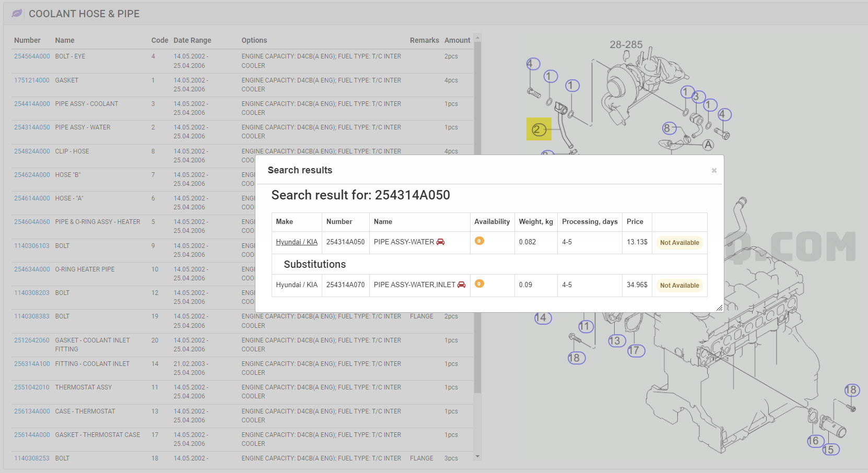The image size is (868, 473).
Task: Select callout 15 on the engine diagram
Action: pyautogui.click(x=829, y=450)
